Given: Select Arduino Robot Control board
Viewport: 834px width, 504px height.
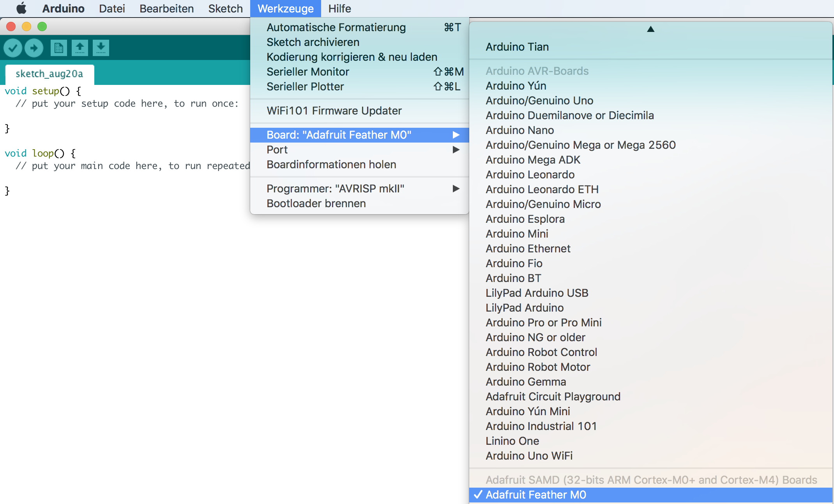Looking at the screenshot, I should point(650,352).
